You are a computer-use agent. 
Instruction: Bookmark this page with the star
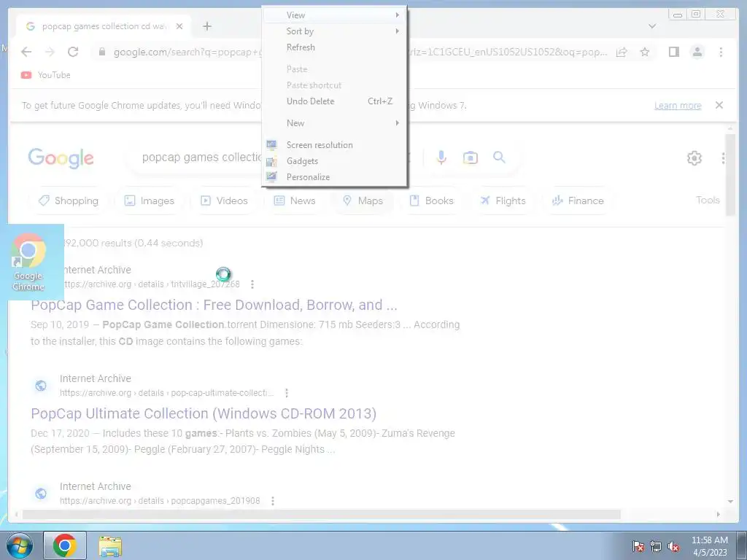(645, 52)
